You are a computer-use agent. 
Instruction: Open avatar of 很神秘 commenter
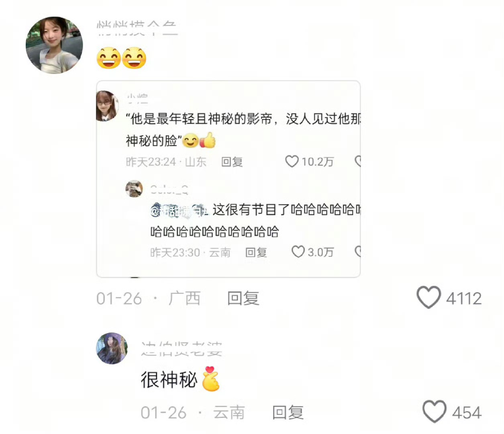click(112, 348)
